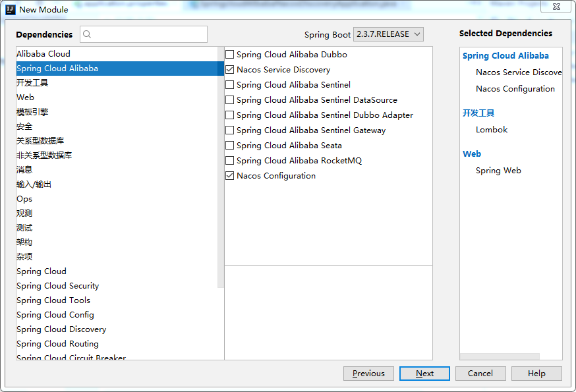
Task: Select the 杂项 category
Action: click(117, 257)
